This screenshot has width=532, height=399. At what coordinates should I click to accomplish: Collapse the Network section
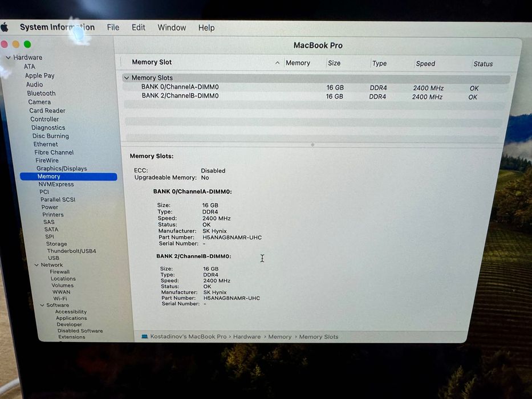click(36, 265)
